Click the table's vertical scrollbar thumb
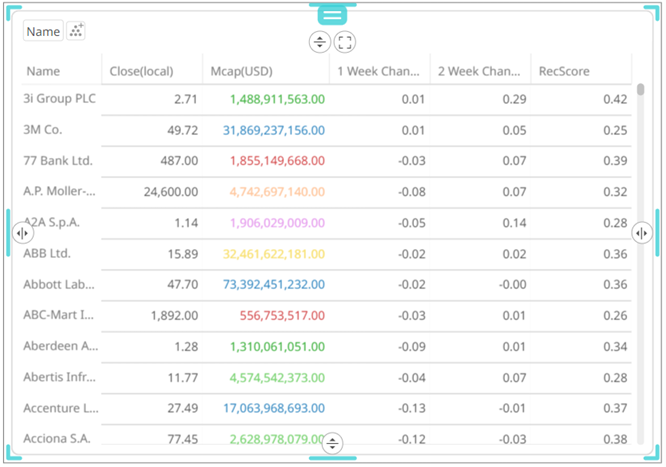The width and height of the screenshot is (666, 467). [x=641, y=89]
